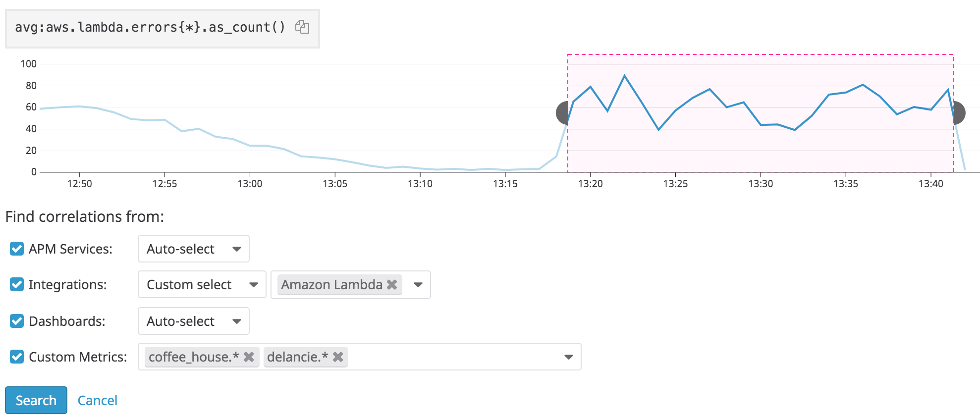Expand the Custom Metrics dropdown arrow
This screenshot has width=980, height=420.
click(568, 357)
